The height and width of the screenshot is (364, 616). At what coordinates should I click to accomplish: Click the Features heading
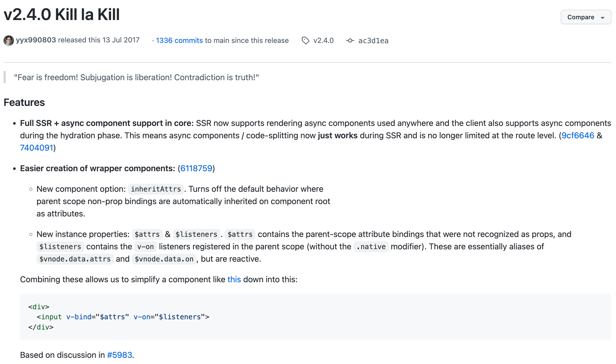[x=24, y=102]
